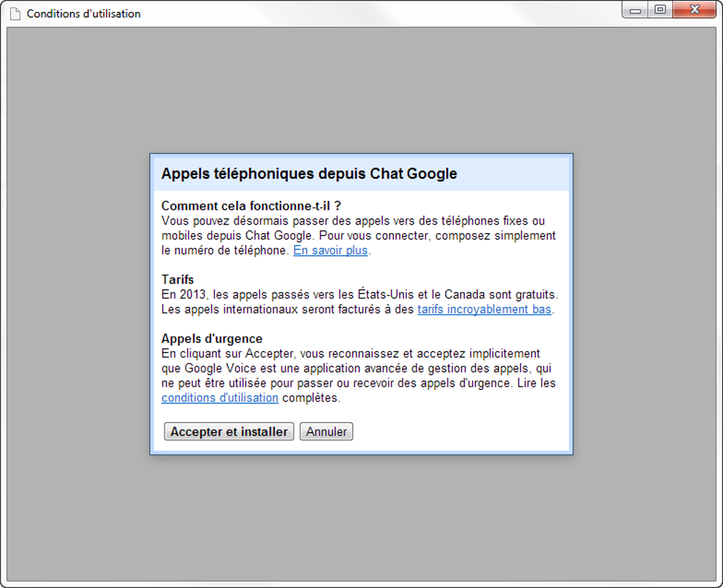Click the page icon in title bar

click(15, 14)
